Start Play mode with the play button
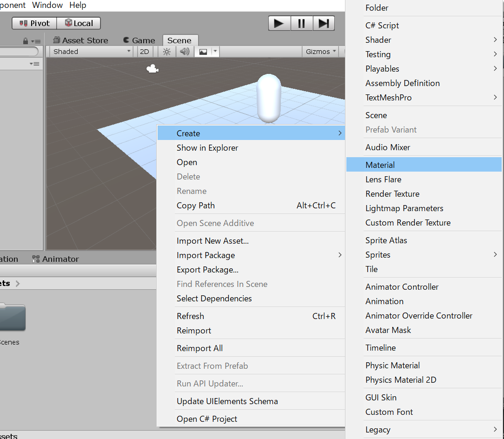This screenshot has width=504, height=439. (279, 23)
